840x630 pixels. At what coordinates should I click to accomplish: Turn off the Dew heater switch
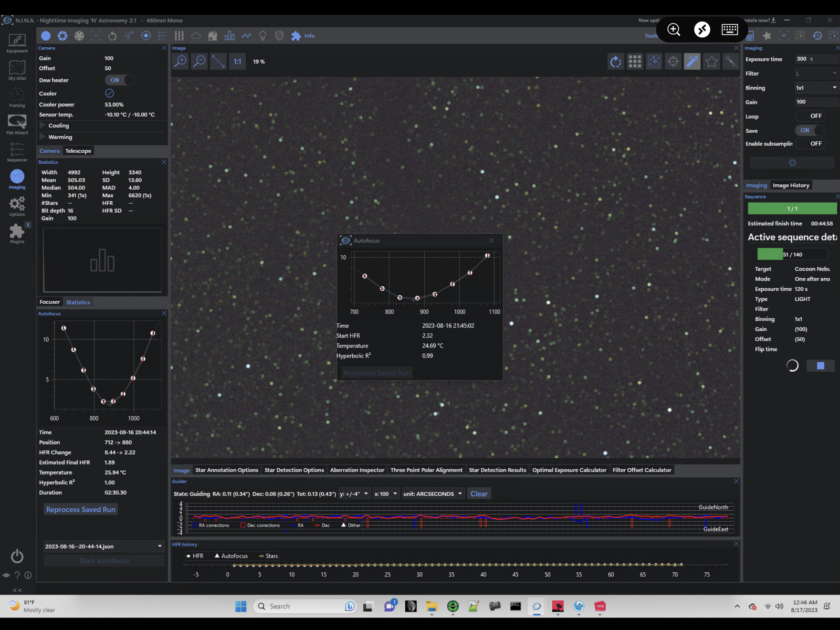point(120,80)
